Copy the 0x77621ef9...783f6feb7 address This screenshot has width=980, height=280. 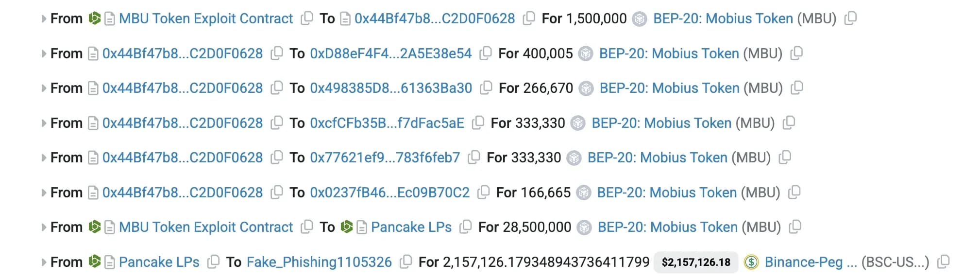pos(473,157)
